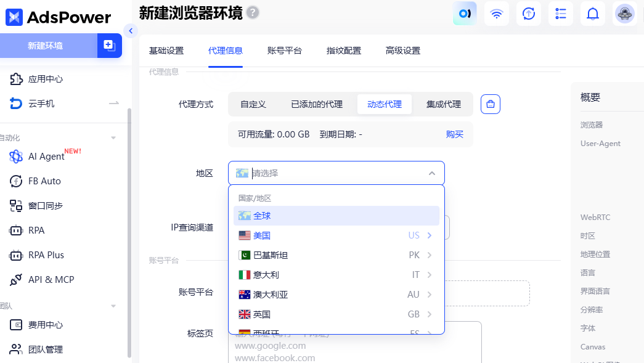Open FB Auto in the sidebar
This screenshot has height=363, width=644.
click(x=44, y=181)
